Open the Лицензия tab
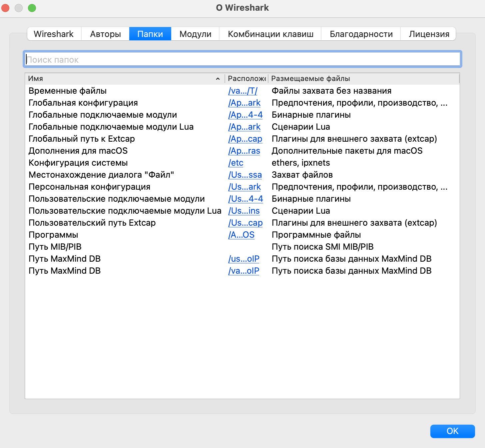 point(428,34)
